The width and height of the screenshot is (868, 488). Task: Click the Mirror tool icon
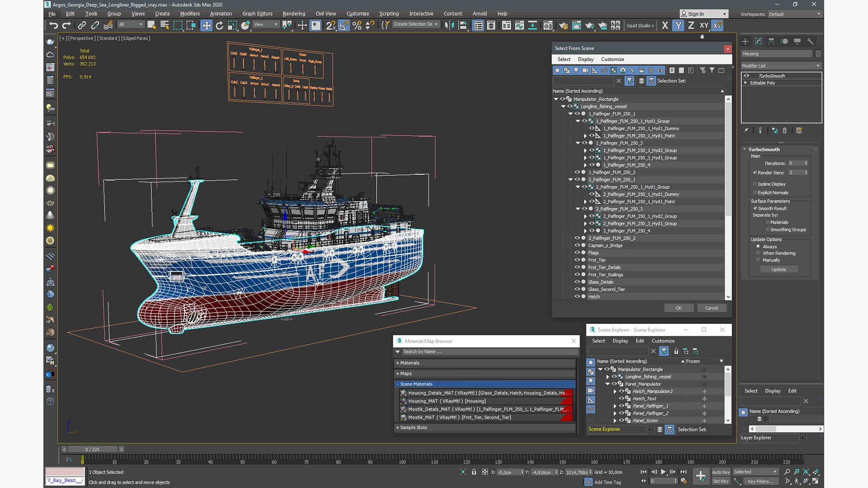click(449, 25)
